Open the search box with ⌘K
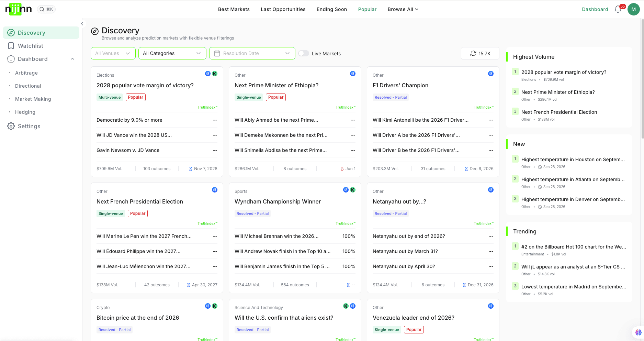The width and height of the screenshot is (644, 341). point(46,9)
